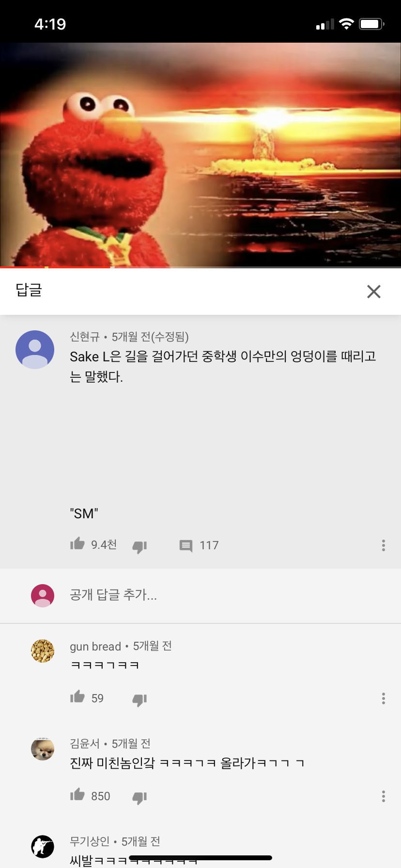This screenshot has height=868, width=401.
Task: Like 신현규's Sake L comment
Action: click(x=77, y=544)
